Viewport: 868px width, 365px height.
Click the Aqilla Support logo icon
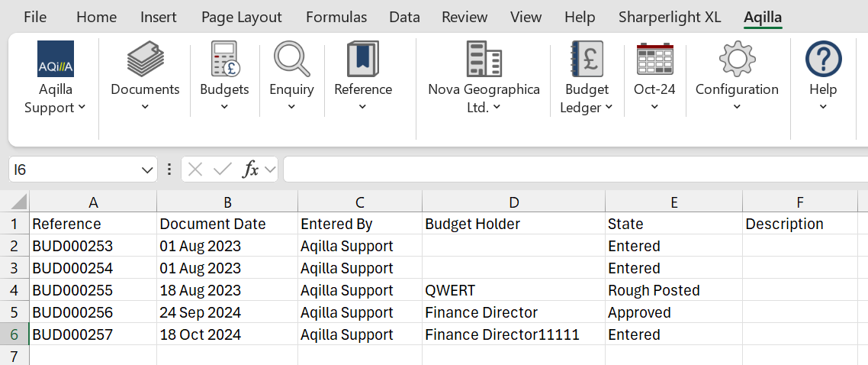click(56, 60)
